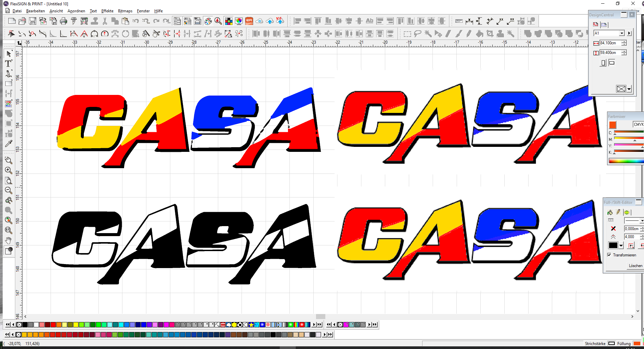Open the Bitmaps menu
644x349 pixels.
coord(125,11)
